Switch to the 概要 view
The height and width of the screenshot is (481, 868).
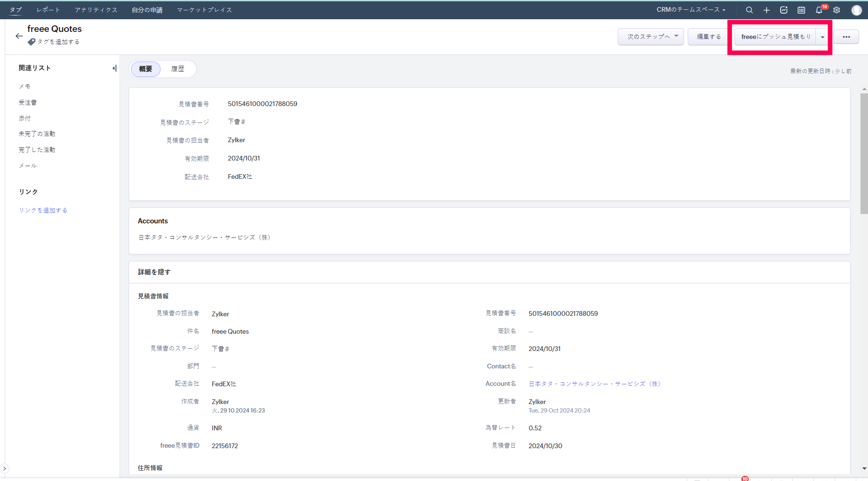(x=146, y=69)
